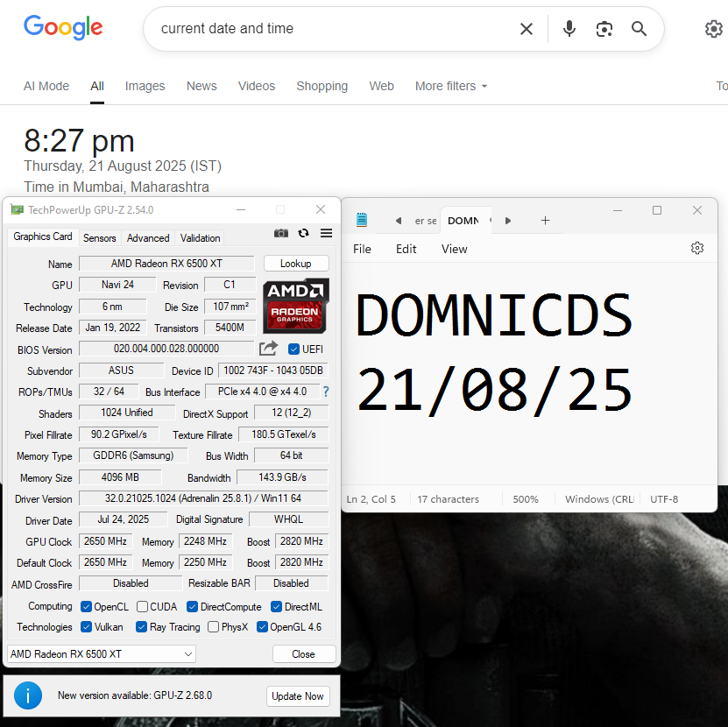Click the Driver Version field
Screen dimensions: 728x727
point(203,498)
